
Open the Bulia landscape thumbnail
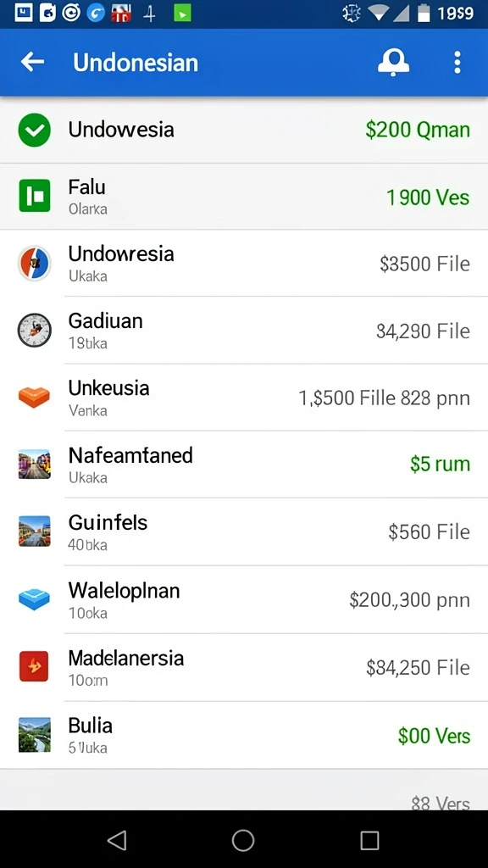[x=34, y=735]
